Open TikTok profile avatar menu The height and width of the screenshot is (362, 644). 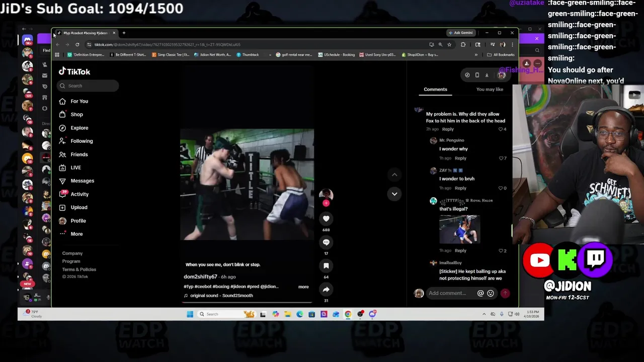pos(501,75)
